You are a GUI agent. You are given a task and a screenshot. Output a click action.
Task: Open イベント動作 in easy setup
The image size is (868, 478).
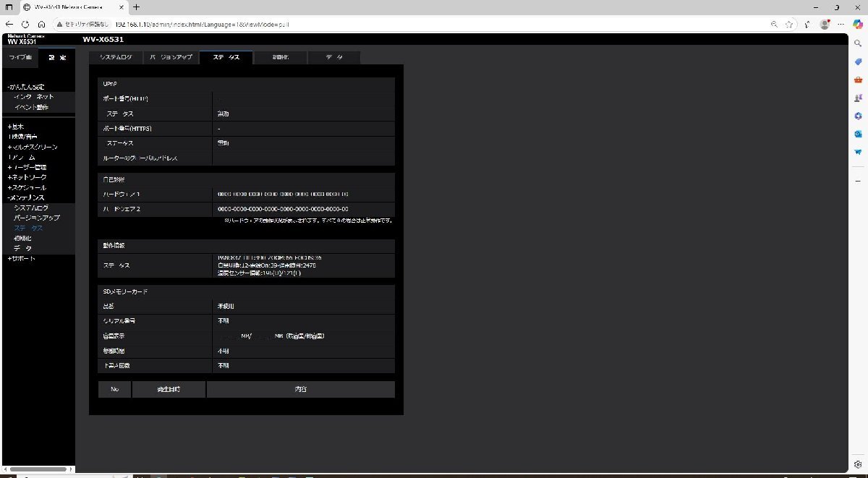(x=32, y=107)
